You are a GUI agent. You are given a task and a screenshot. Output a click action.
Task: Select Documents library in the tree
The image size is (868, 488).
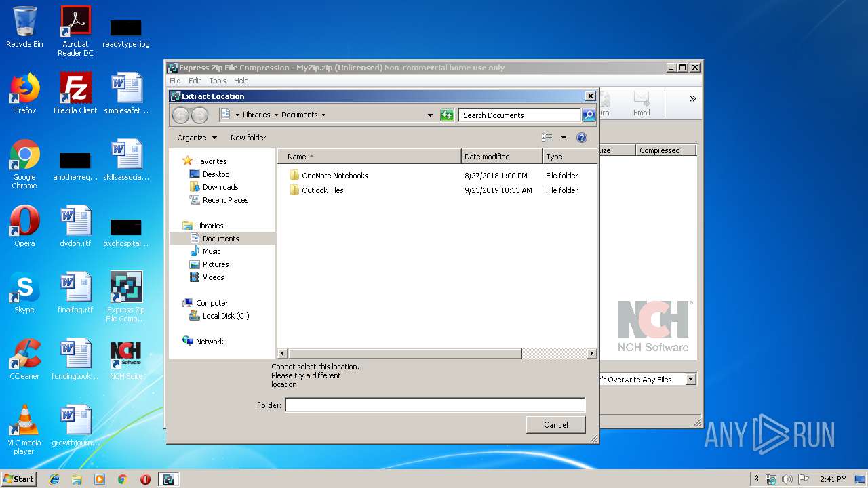click(214, 239)
